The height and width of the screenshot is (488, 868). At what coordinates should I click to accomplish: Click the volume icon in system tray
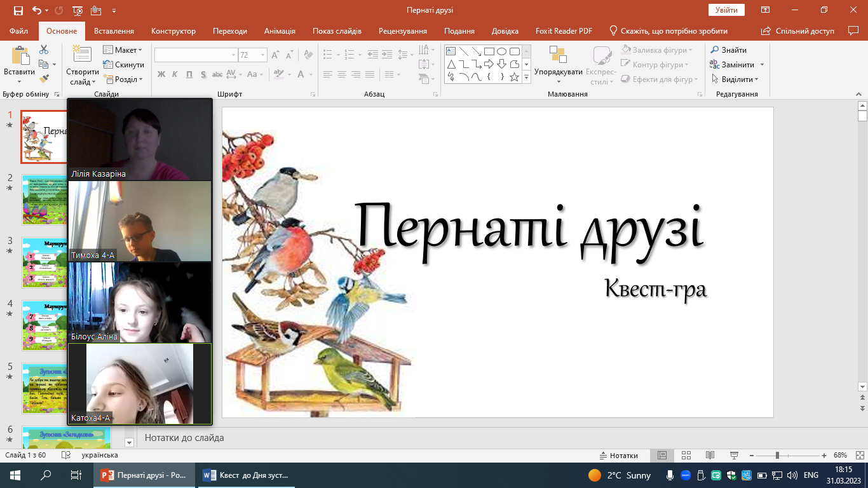click(x=792, y=475)
